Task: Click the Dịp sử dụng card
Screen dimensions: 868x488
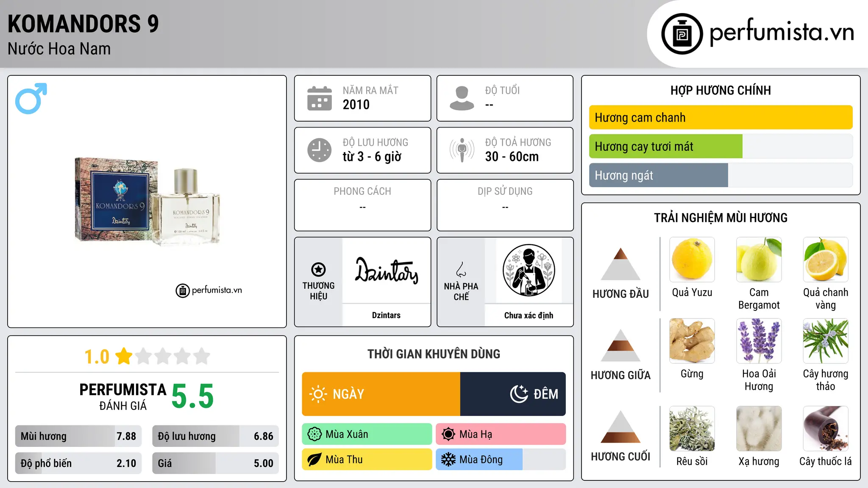Action: (505, 205)
